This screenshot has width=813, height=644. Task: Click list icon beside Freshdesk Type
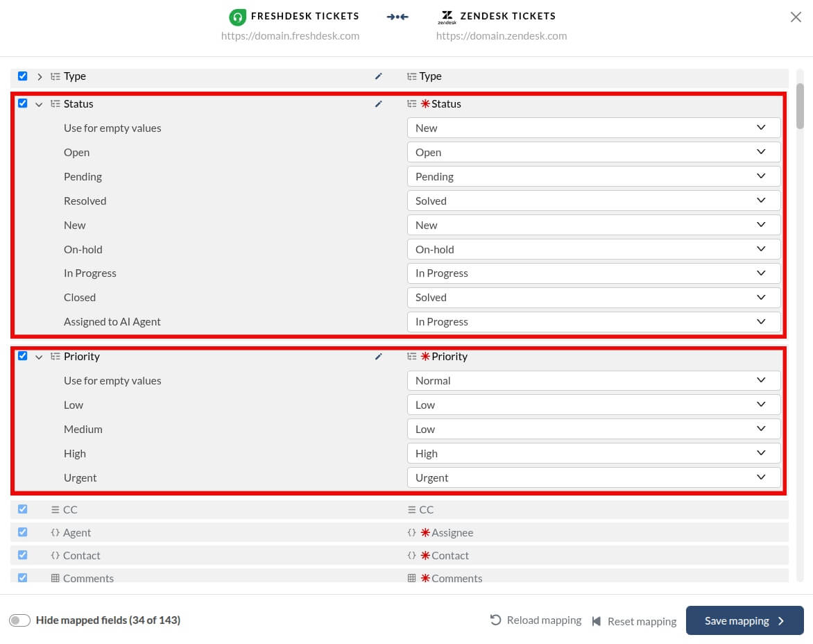click(x=55, y=76)
